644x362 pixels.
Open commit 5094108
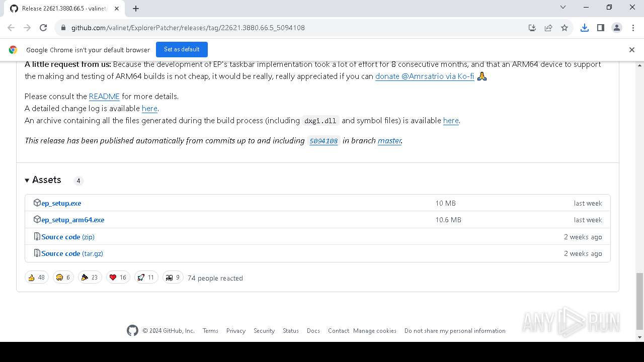324,141
